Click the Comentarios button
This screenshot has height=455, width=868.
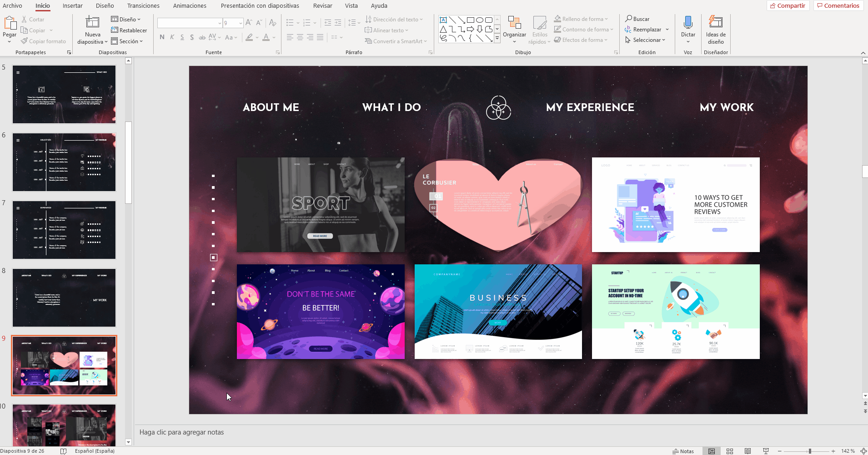click(x=838, y=5)
